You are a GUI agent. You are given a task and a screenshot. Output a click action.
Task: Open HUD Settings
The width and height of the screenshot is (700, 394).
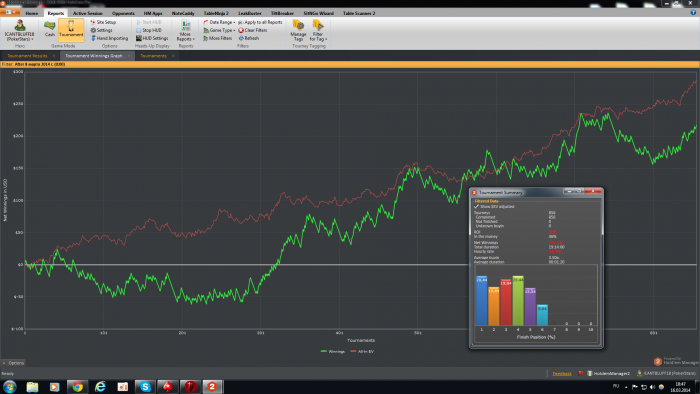coord(152,38)
